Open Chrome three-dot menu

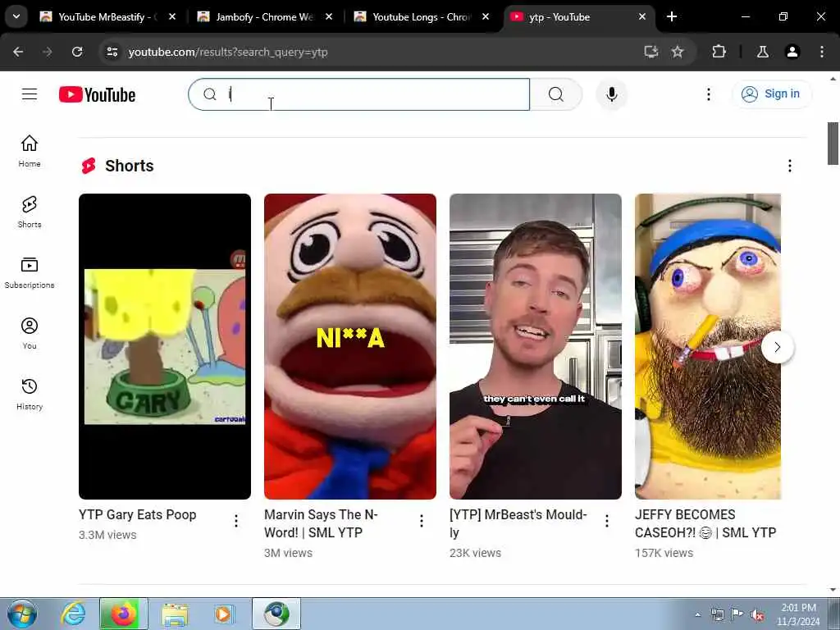click(x=822, y=52)
